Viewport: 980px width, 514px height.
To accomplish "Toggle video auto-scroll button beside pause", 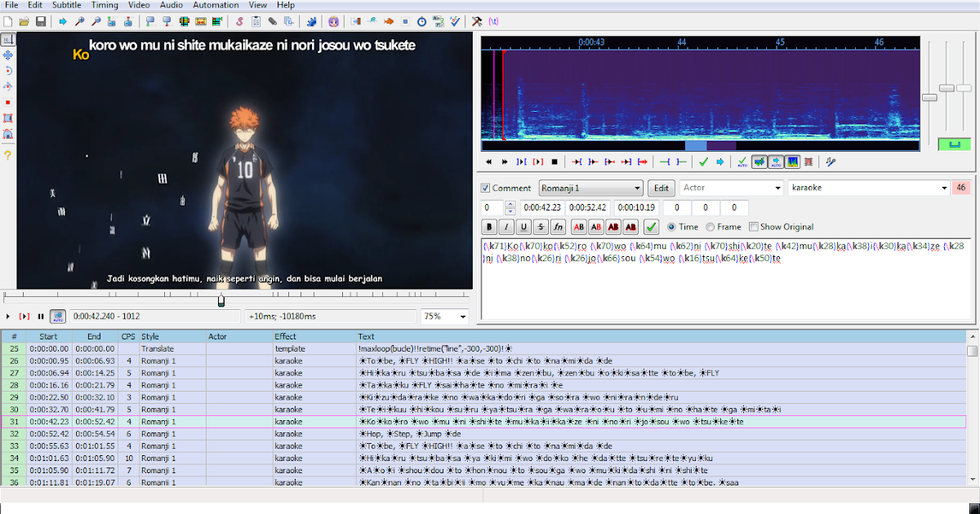I will (x=58, y=316).
